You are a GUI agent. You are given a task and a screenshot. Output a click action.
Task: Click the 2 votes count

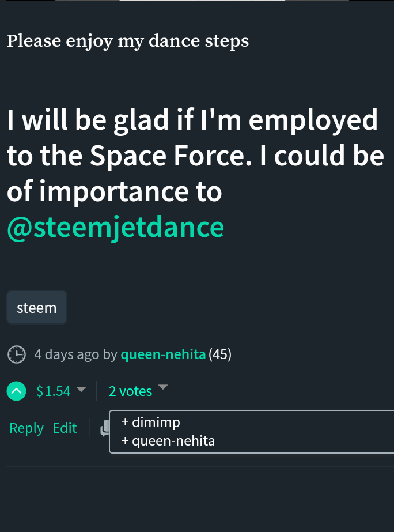click(130, 391)
